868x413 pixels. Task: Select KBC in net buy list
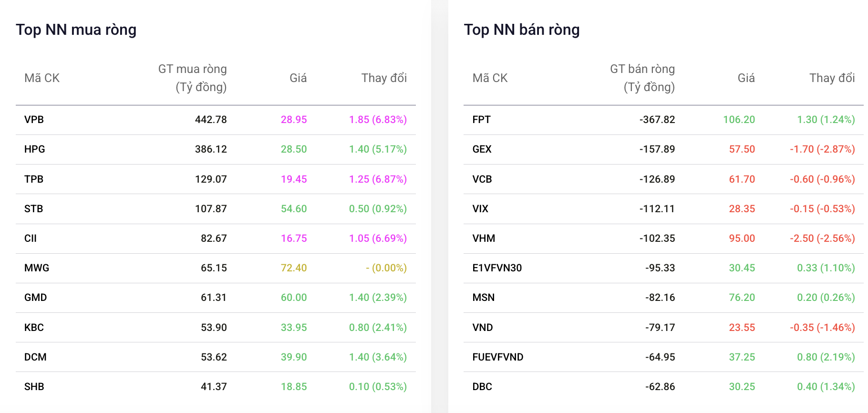coord(34,328)
